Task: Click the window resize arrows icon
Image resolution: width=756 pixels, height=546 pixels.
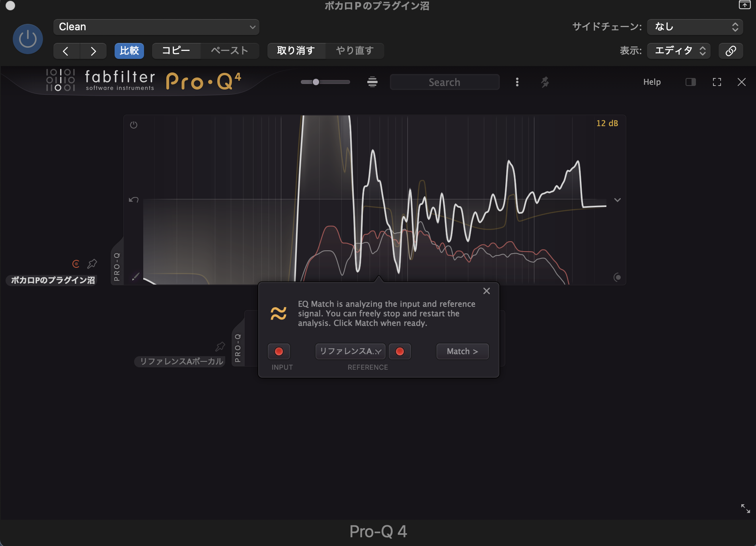Action: coord(745,508)
